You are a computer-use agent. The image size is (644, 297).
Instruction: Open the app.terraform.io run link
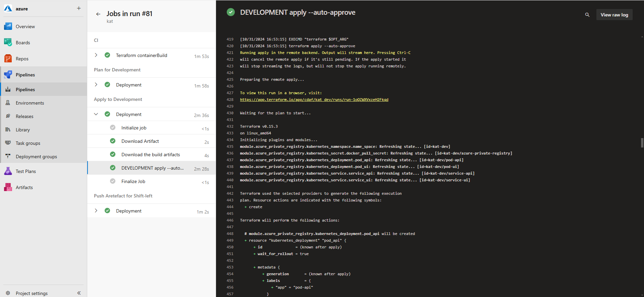(314, 100)
